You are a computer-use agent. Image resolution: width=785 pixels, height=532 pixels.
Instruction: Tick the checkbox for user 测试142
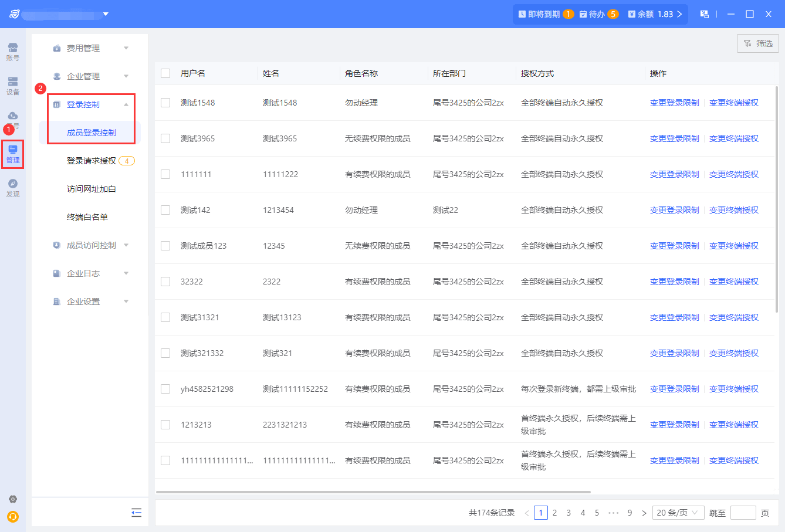(x=165, y=210)
